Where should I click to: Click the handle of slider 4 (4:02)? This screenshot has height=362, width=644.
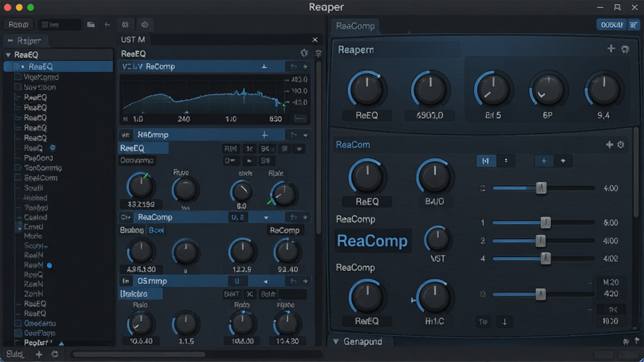coord(545,258)
